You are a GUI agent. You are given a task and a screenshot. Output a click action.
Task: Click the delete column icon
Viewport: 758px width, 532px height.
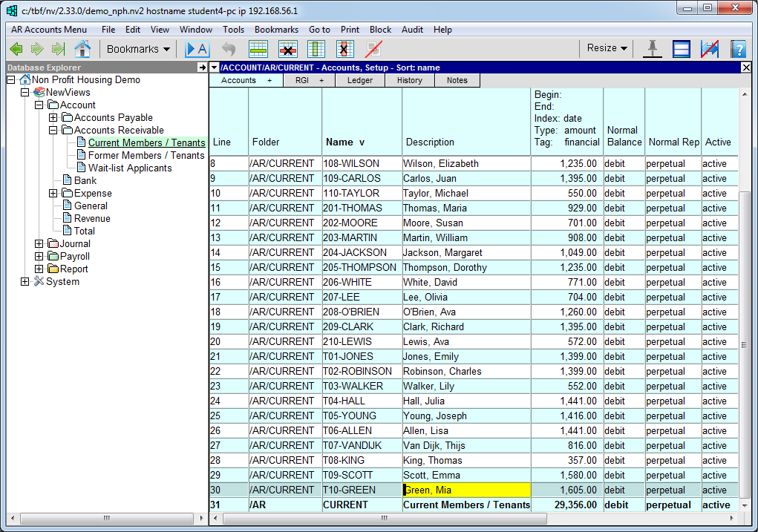344,49
